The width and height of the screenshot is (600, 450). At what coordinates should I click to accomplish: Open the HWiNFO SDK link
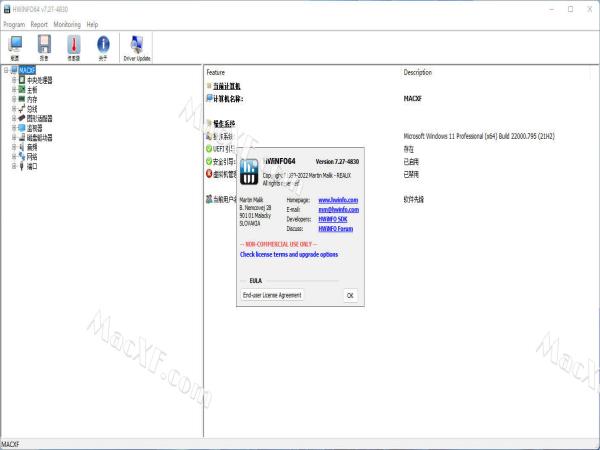pyautogui.click(x=333, y=219)
